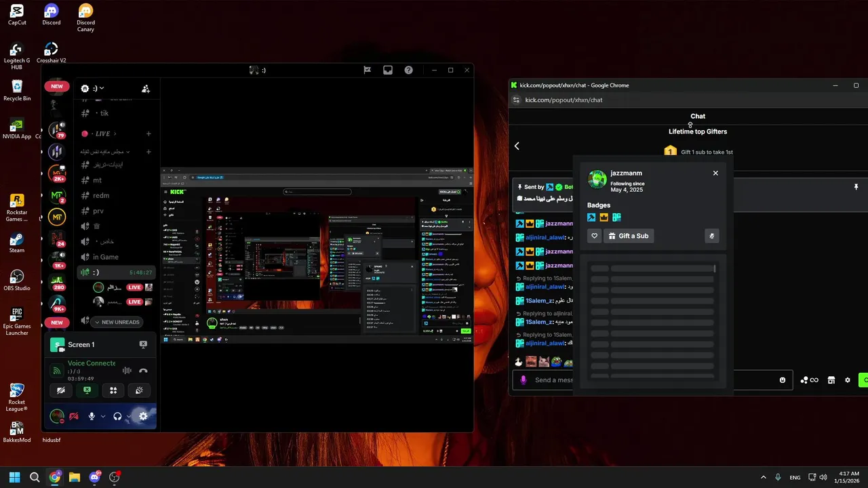Close the jazzmanm user card
Viewport: 868px width, 488px height.
[715, 173]
